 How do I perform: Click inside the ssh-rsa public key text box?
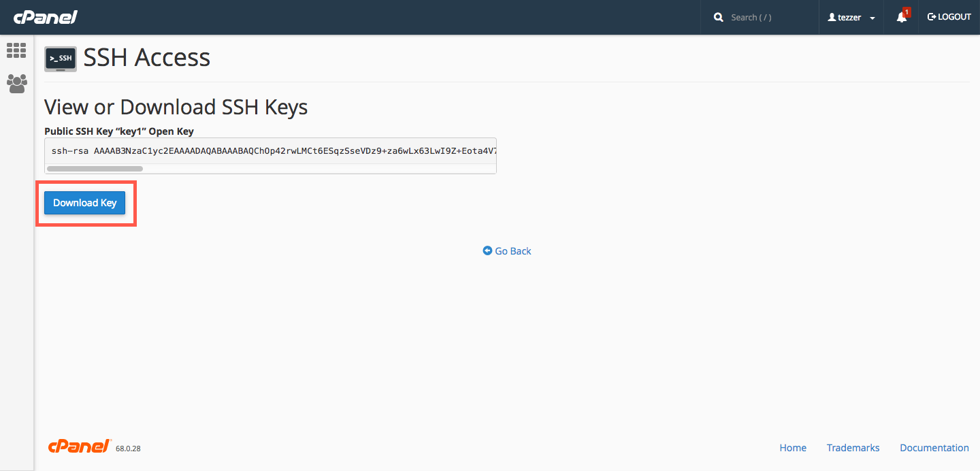pyautogui.click(x=270, y=150)
